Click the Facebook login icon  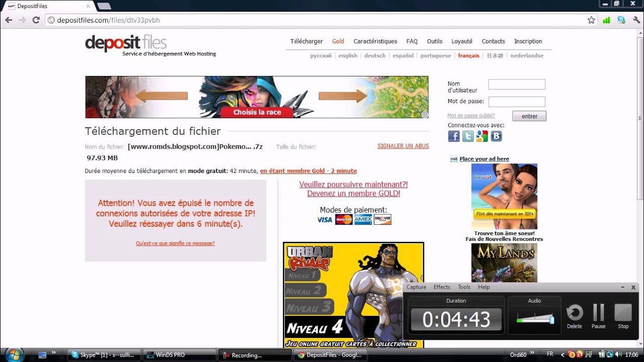tap(454, 136)
